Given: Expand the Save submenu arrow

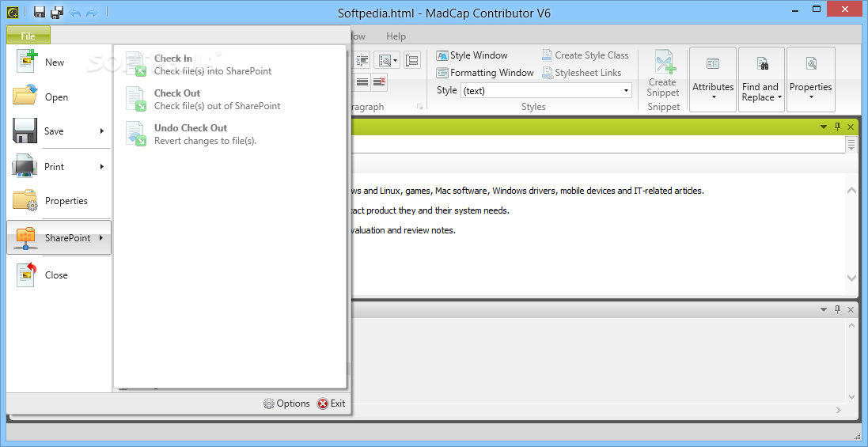Looking at the screenshot, I should point(102,131).
